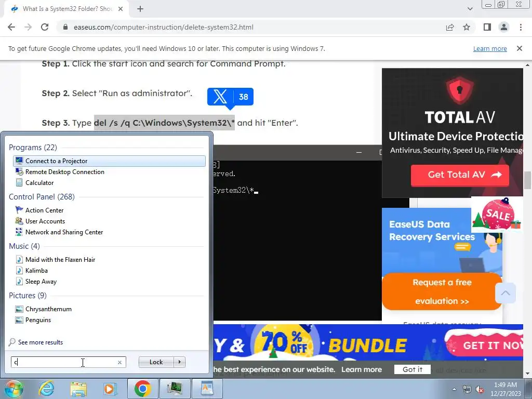
Task: Open the side panel icon
Action: coord(487,27)
